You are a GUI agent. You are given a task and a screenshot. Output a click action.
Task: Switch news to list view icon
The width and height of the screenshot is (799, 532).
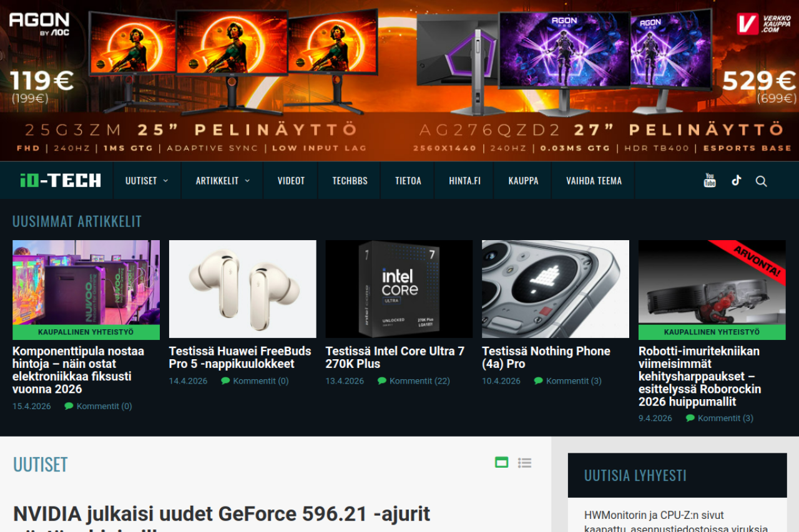point(524,462)
